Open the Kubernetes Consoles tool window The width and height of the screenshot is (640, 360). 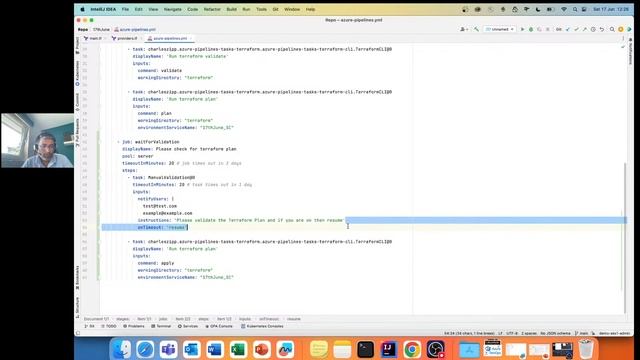pos(262,327)
